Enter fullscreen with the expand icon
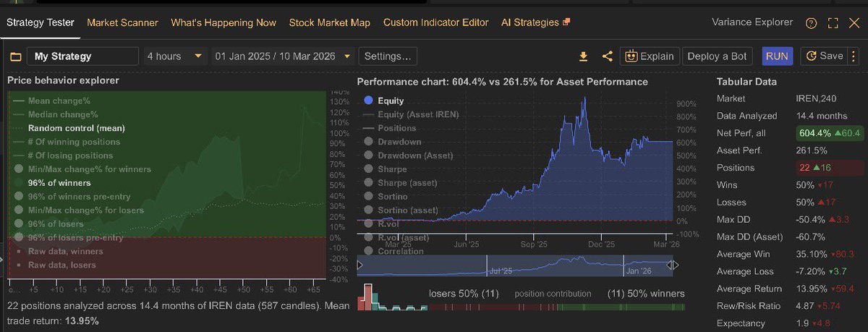The width and height of the screenshot is (868, 332). coord(833,23)
